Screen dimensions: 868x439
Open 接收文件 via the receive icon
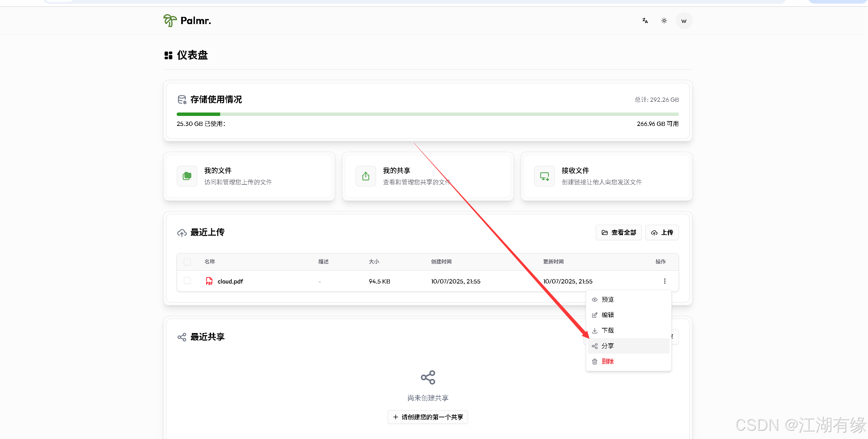544,176
